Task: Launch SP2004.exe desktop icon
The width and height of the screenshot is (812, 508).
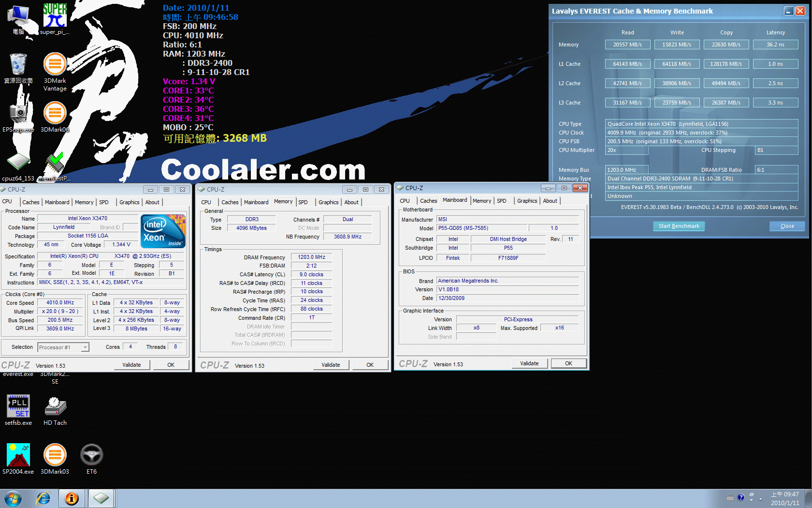Action: [18, 459]
